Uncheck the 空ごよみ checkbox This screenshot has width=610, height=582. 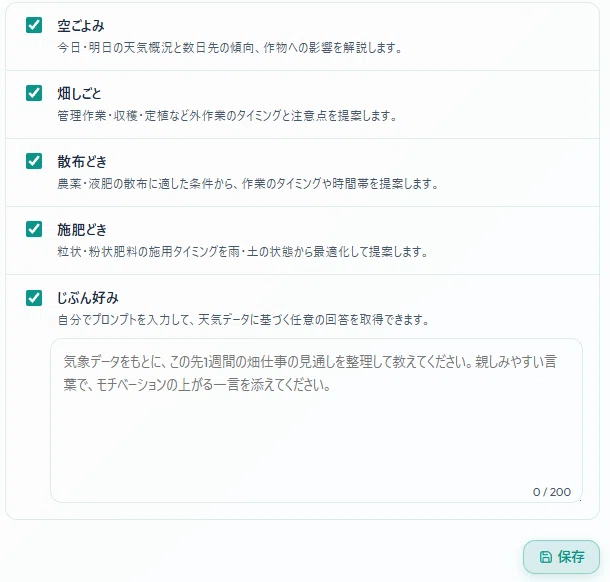pos(34,25)
